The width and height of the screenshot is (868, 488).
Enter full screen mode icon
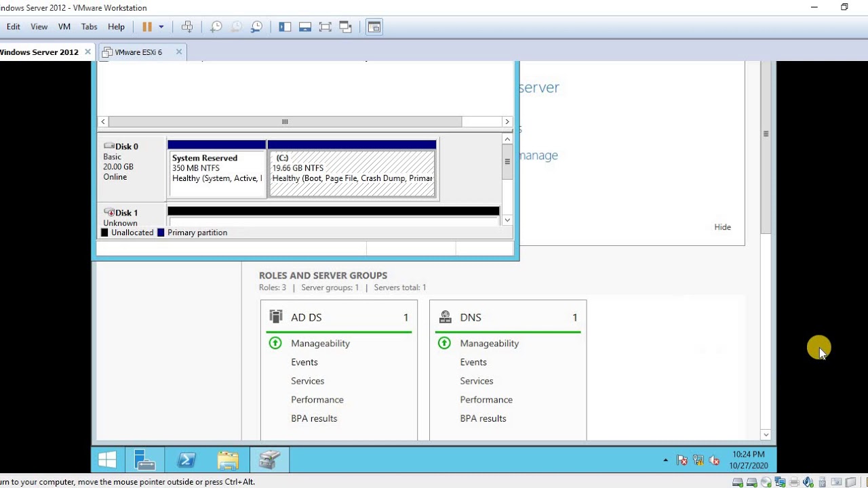(x=325, y=27)
